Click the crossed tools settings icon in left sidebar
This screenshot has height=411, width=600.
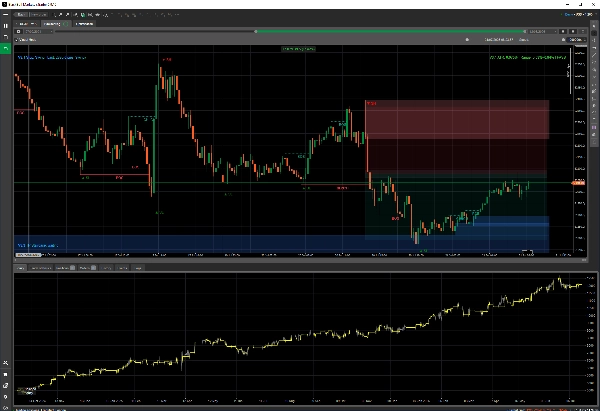(5, 362)
